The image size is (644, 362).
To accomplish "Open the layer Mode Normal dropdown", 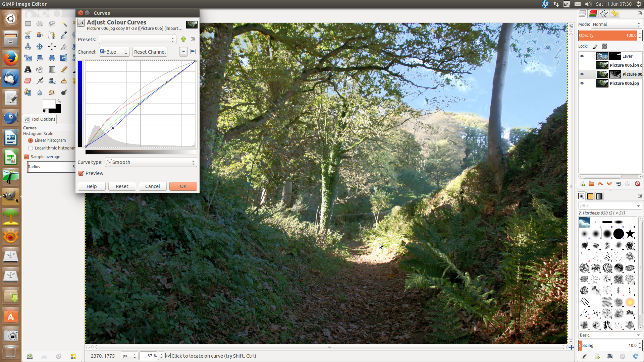I will point(616,24).
